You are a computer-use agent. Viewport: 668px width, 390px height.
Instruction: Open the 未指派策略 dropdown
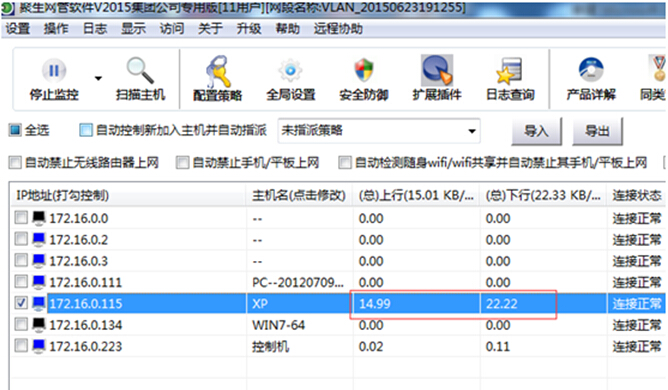click(379, 131)
